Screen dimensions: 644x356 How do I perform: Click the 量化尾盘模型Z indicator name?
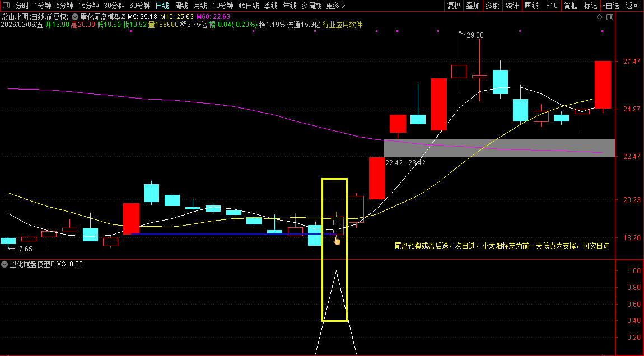(x=102, y=17)
